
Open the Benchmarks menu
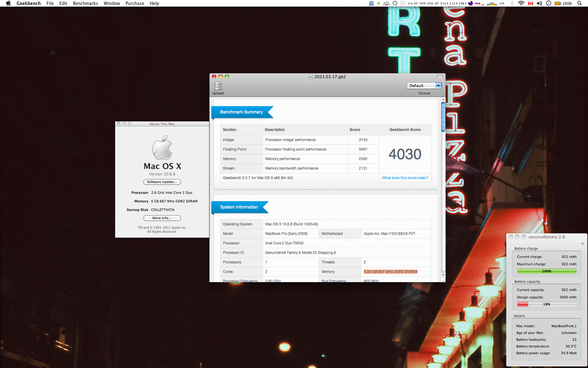[x=85, y=3]
